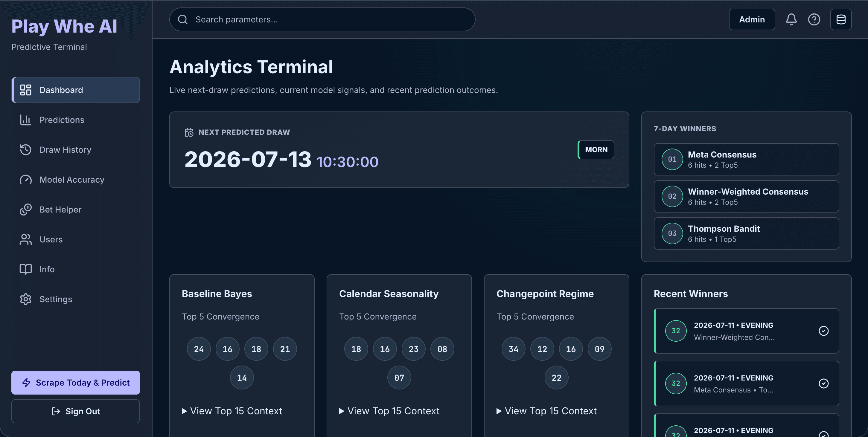Image resolution: width=868 pixels, height=437 pixels.
Task: Click the Recent Winners heading
Action: tap(691, 294)
